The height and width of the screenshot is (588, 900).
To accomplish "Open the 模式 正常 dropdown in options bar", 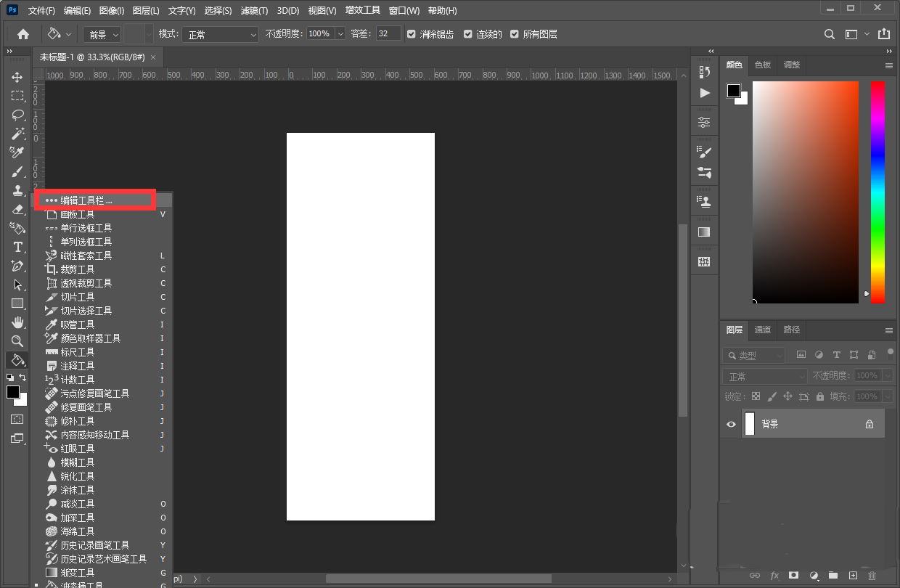I will (x=220, y=34).
